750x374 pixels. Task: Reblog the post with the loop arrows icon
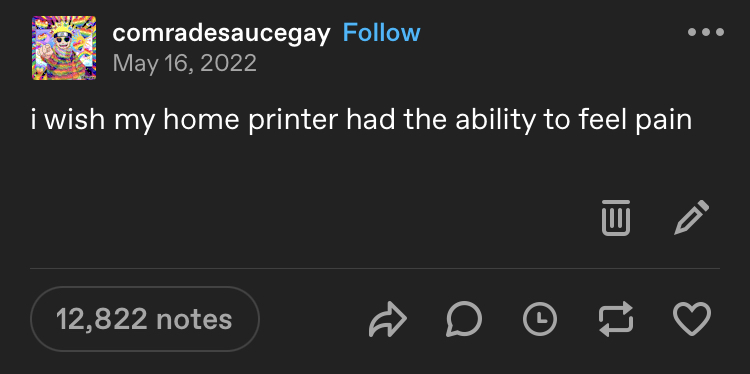[616, 319]
